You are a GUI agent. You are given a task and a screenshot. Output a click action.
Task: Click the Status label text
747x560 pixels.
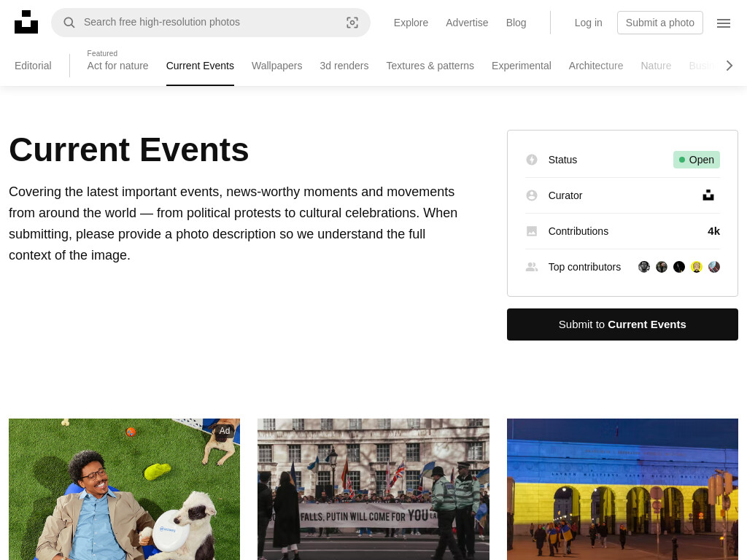(562, 160)
